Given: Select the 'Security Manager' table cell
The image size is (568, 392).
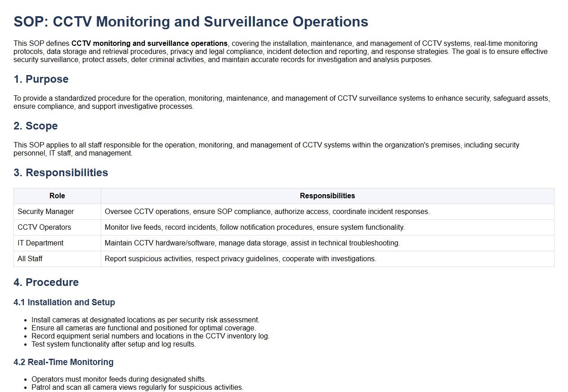Looking at the screenshot, I should (x=46, y=212).
